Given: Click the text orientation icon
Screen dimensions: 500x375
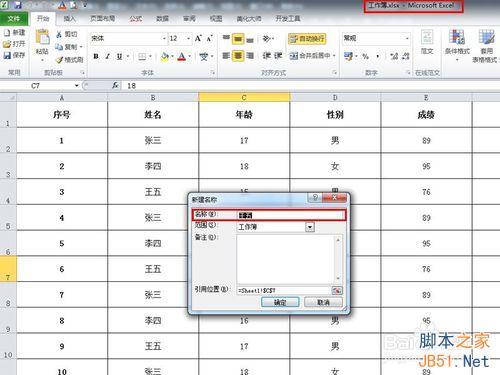Looking at the screenshot, I should point(267,39).
